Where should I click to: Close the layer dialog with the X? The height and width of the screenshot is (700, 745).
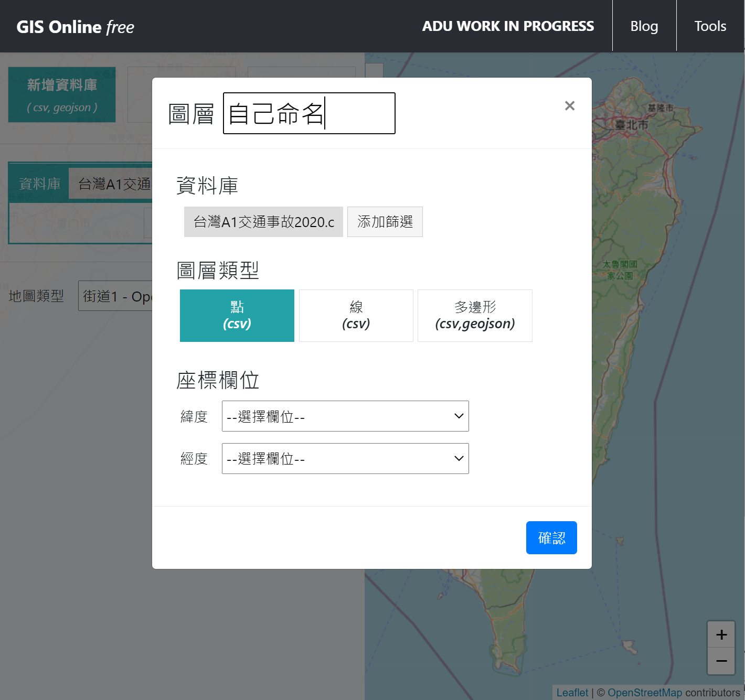tap(570, 106)
